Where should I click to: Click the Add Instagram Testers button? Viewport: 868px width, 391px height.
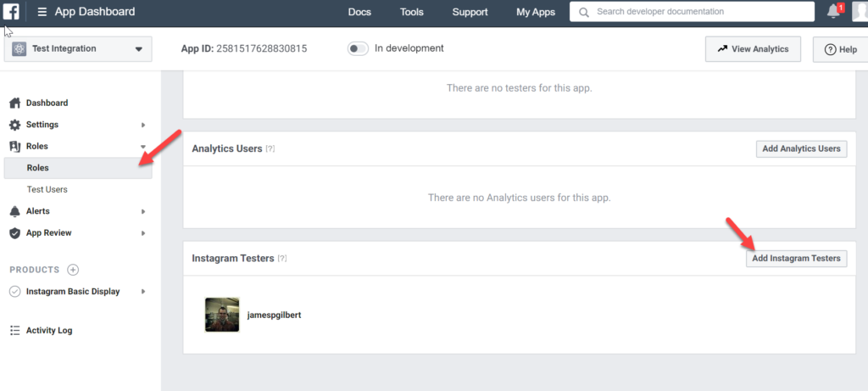pos(796,259)
